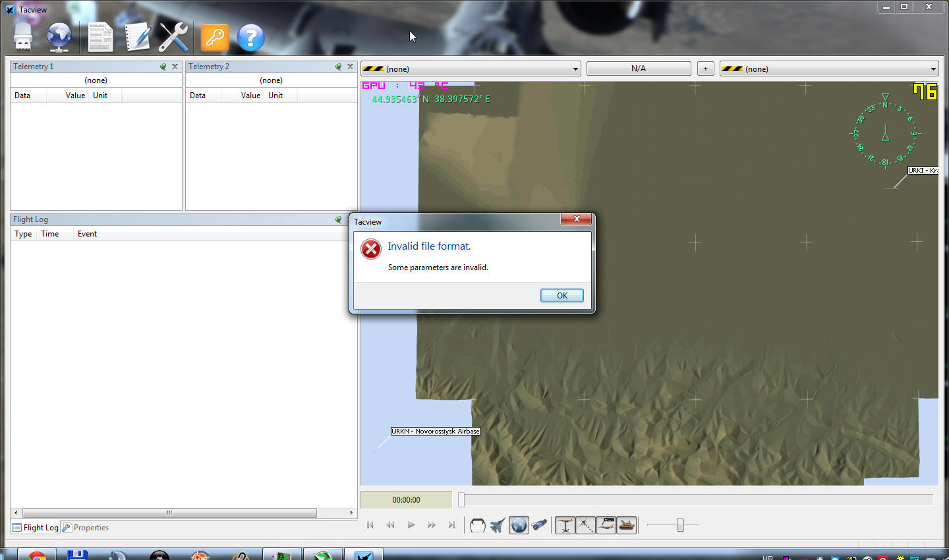Viewport: 949px width, 560px height.
Task: Click Data column header in Telemetry 2
Action: 204,96
